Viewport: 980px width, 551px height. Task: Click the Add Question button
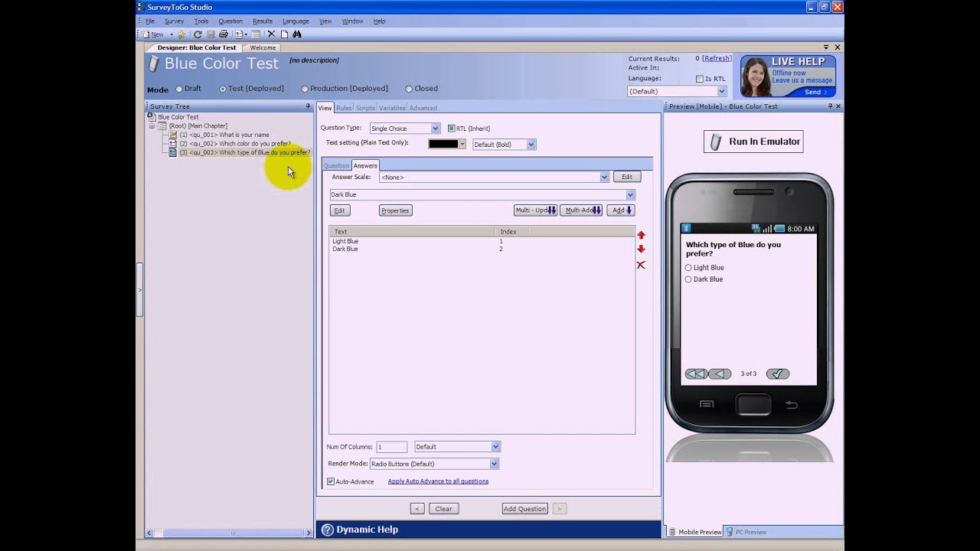(x=524, y=508)
